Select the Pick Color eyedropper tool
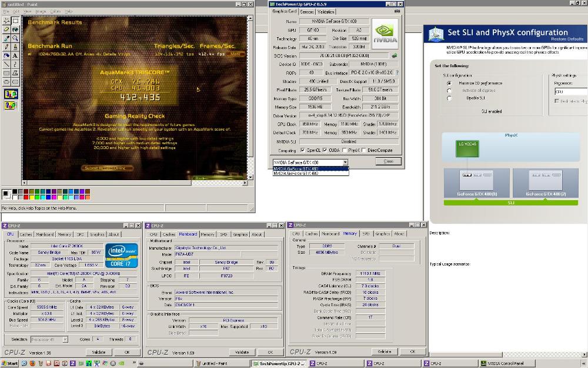The height and width of the screenshot is (368, 588). coord(6,38)
